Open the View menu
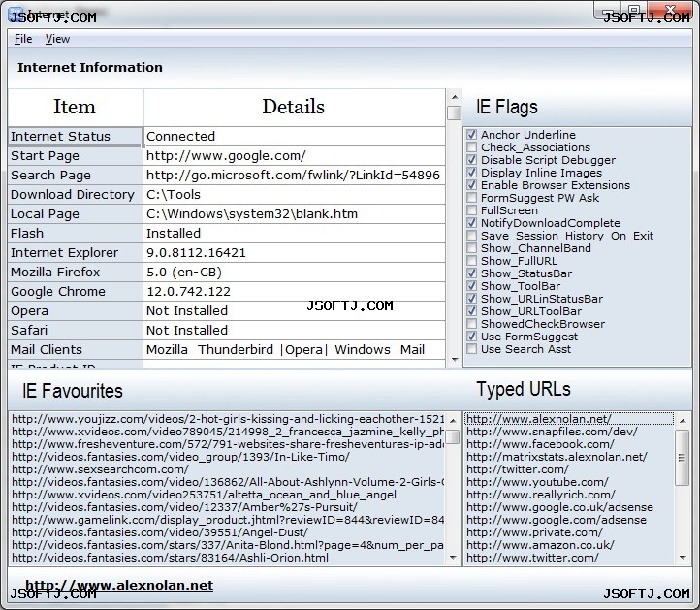This screenshot has width=700, height=610. click(57, 39)
